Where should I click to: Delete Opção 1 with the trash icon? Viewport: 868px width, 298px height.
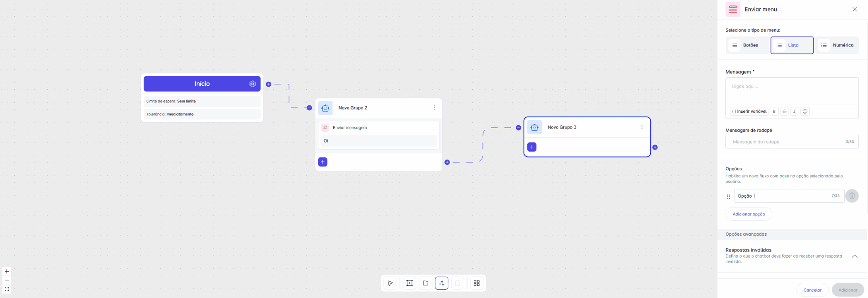tap(852, 196)
